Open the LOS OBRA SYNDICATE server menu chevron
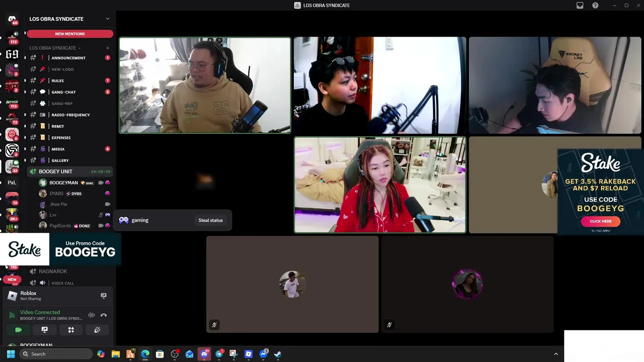Image resolution: width=644 pixels, height=362 pixels. pyautogui.click(x=107, y=19)
